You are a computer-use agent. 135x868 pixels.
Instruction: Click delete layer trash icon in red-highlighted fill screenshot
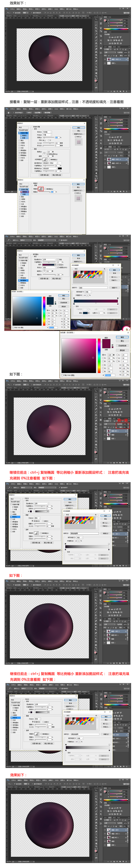coord(126,463)
